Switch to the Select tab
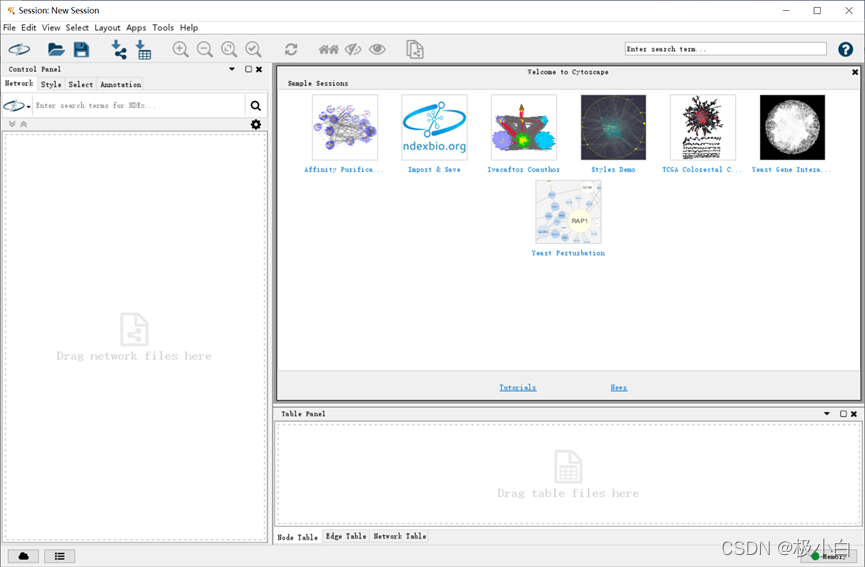 tap(81, 84)
